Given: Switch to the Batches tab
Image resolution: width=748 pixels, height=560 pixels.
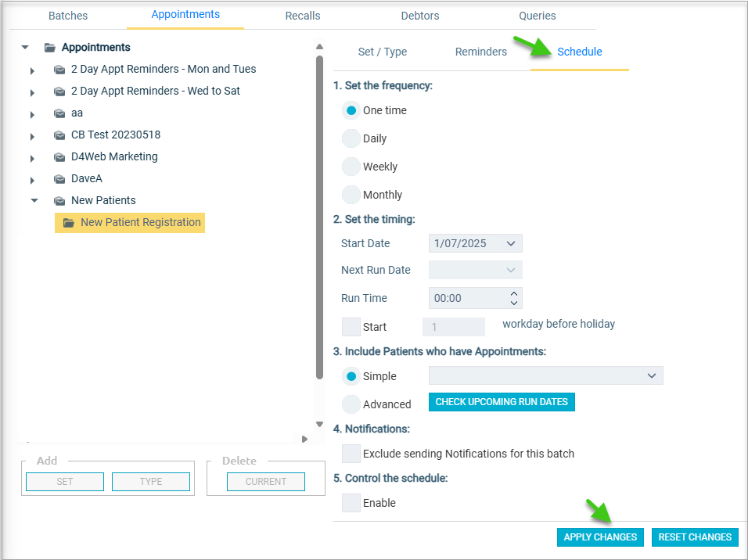Looking at the screenshot, I should [x=68, y=16].
